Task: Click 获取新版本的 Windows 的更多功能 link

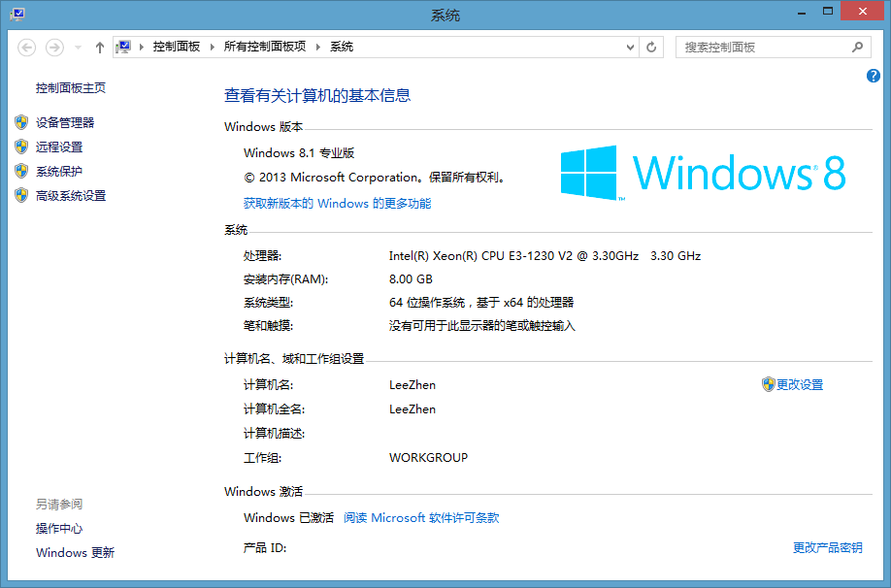Action: (x=337, y=203)
